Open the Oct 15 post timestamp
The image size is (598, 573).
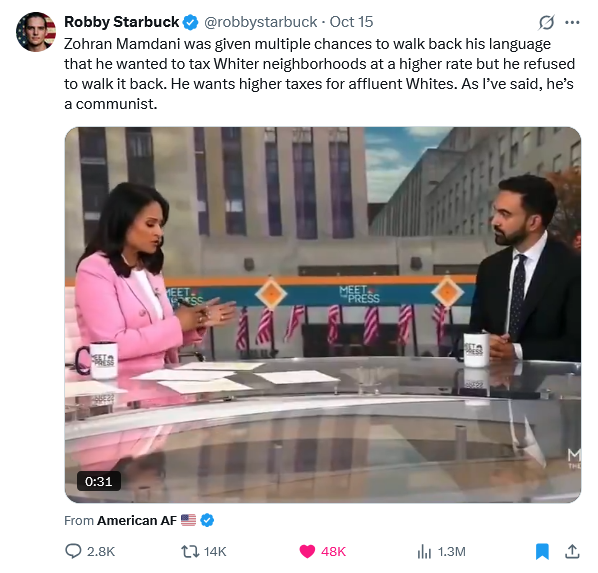(351, 22)
